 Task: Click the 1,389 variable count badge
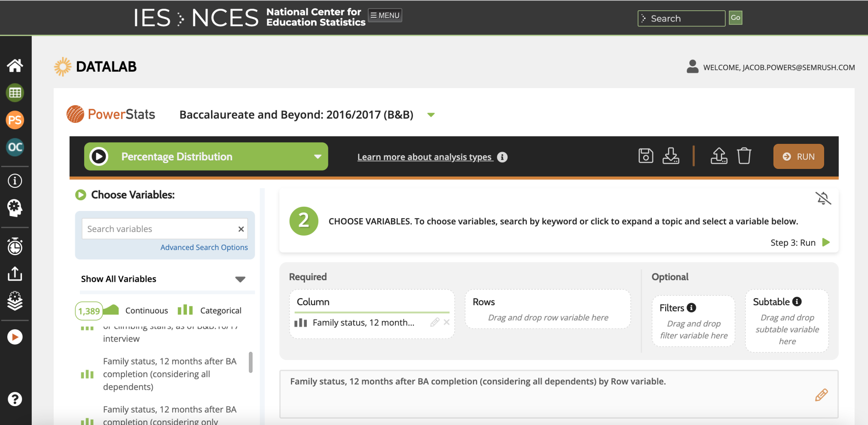click(89, 311)
